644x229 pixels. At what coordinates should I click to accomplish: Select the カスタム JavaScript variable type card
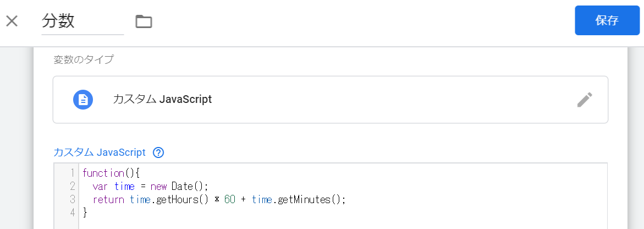pyautogui.click(x=330, y=100)
